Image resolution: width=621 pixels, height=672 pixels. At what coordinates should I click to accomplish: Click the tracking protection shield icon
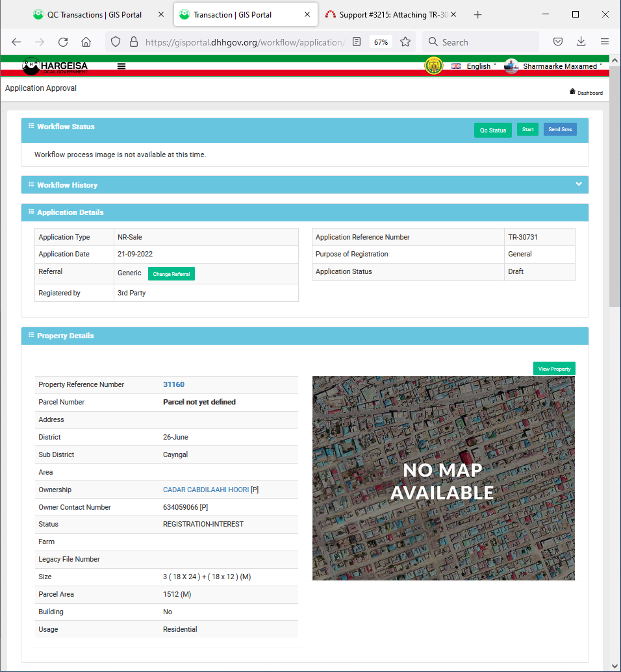[116, 42]
